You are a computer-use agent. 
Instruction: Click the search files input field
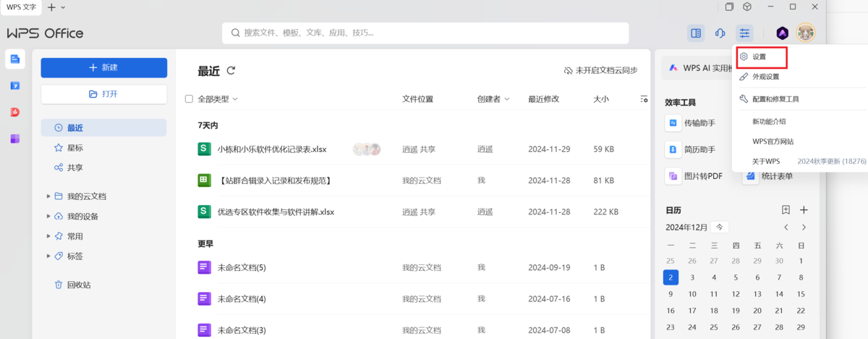[425, 33]
